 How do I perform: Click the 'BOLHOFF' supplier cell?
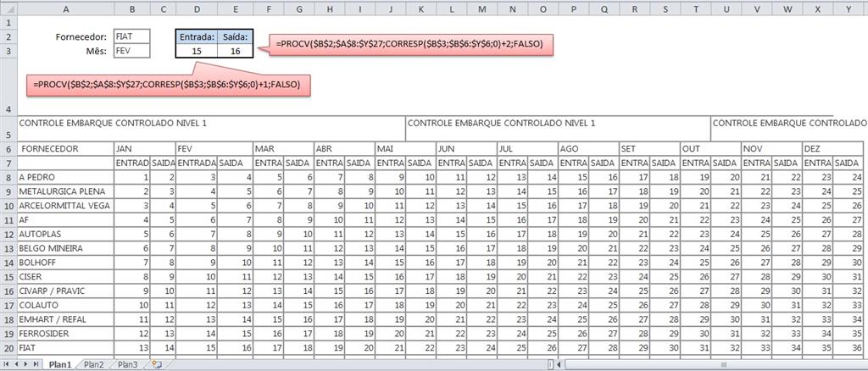point(66,263)
